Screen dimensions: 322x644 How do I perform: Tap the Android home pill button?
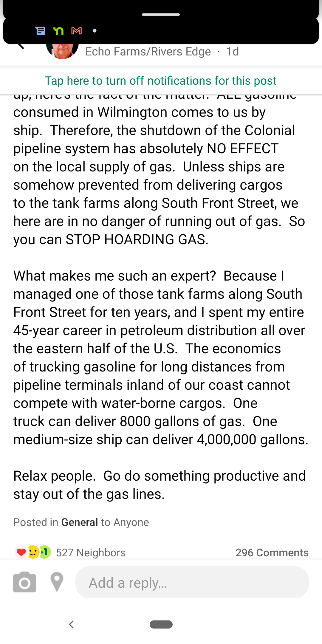tap(161, 624)
